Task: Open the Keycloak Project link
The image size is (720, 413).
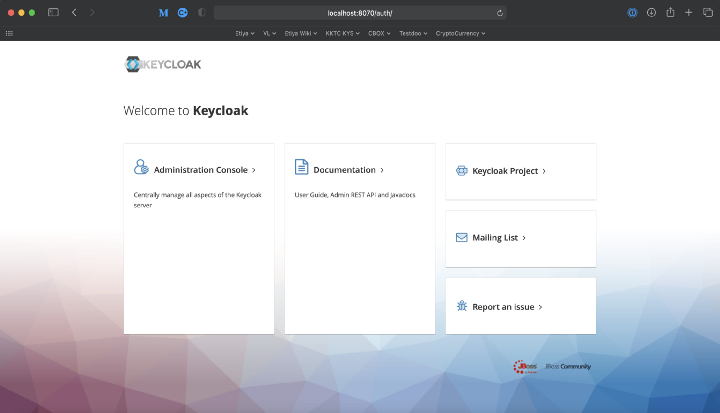Action: click(x=505, y=171)
